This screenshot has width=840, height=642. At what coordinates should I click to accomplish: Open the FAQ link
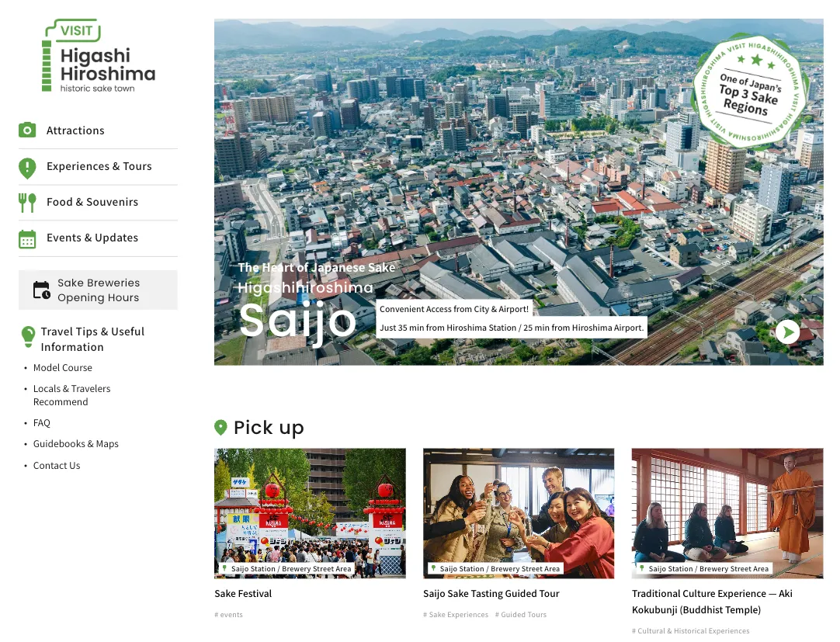click(42, 423)
